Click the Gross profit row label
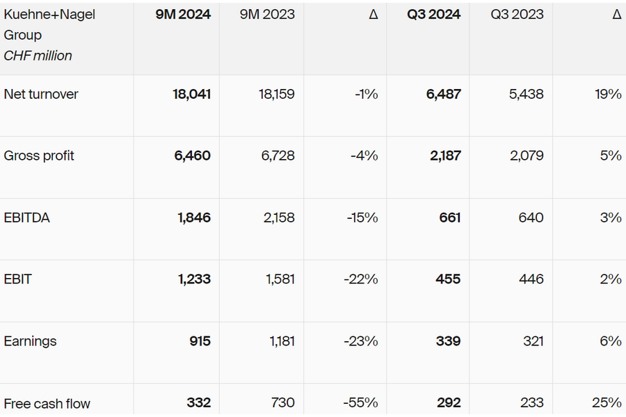 tap(39, 156)
